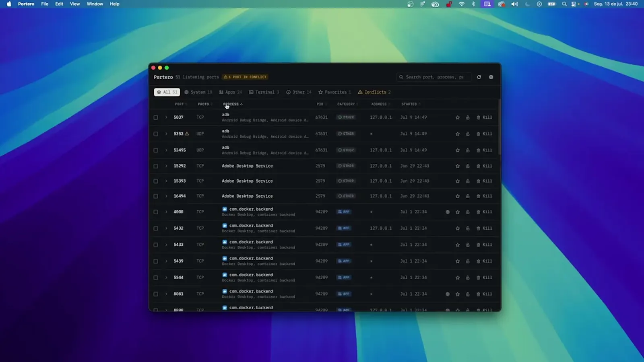Kill the docker process on port 4000
Screen dimensions: 644x362
484,212
